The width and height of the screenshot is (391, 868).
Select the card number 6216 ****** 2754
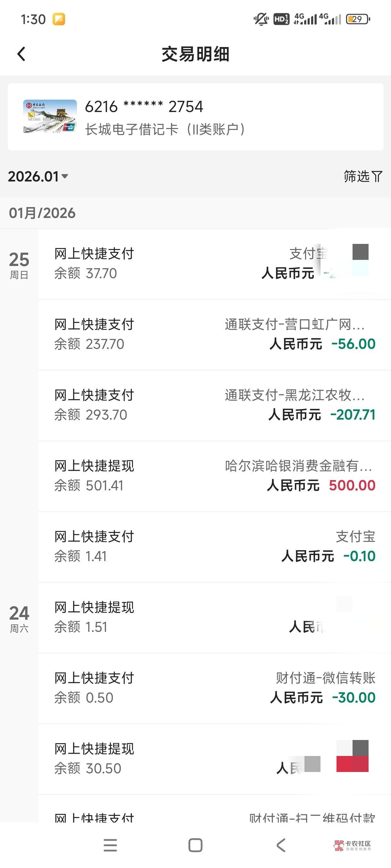pos(144,107)
